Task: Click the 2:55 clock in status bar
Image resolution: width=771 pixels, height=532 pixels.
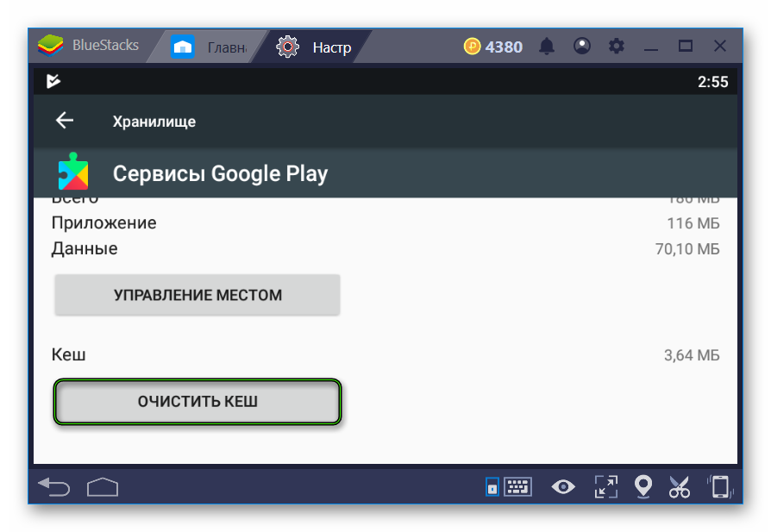Action: [x=713, y=82]
